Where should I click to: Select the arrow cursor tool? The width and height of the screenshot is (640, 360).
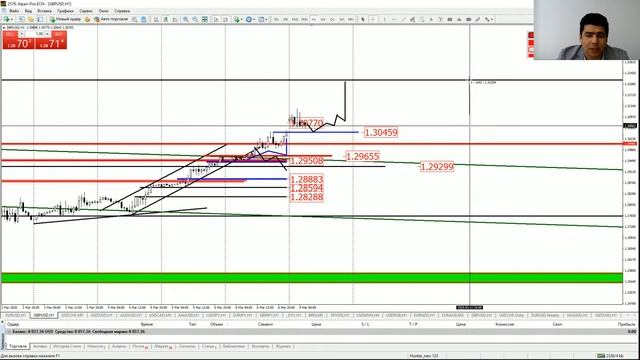point(363,19)
